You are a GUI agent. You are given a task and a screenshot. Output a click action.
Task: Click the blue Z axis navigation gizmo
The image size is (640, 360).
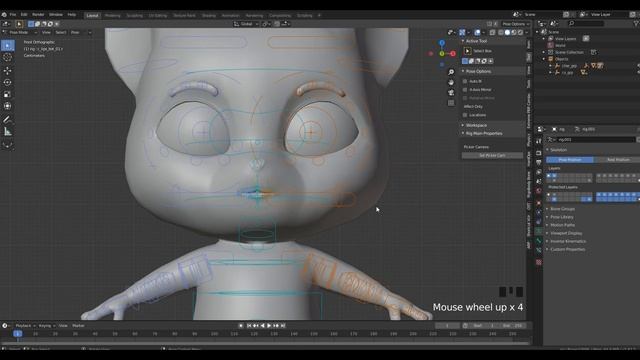click(x=442, y=43)
